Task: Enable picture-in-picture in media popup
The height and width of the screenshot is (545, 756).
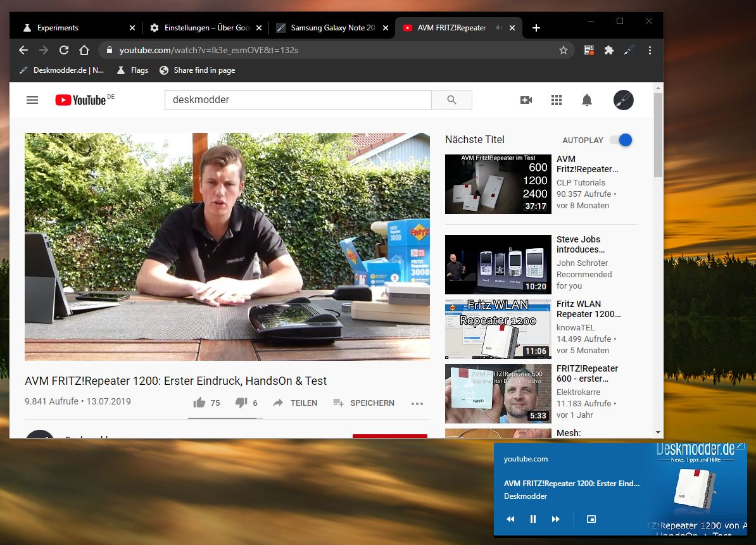Action: tap(591, 519)
